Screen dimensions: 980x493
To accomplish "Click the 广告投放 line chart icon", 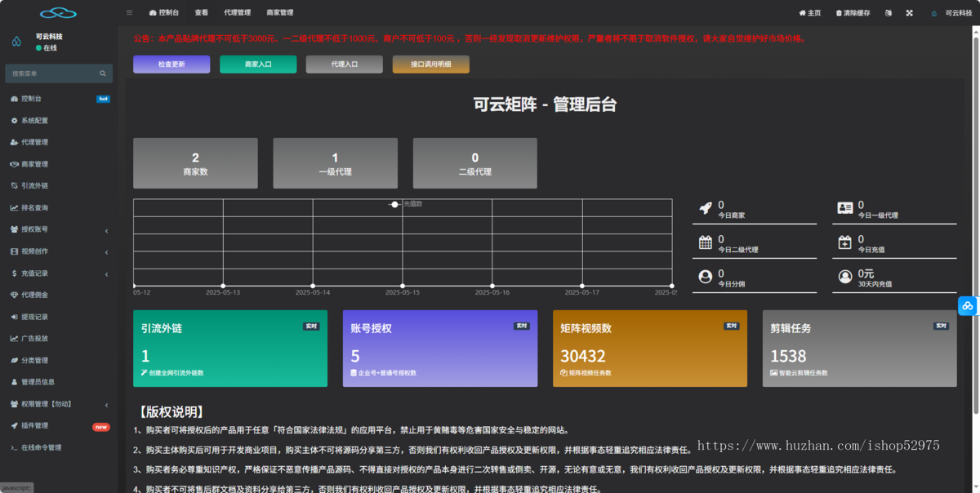I will coord(14,338).
